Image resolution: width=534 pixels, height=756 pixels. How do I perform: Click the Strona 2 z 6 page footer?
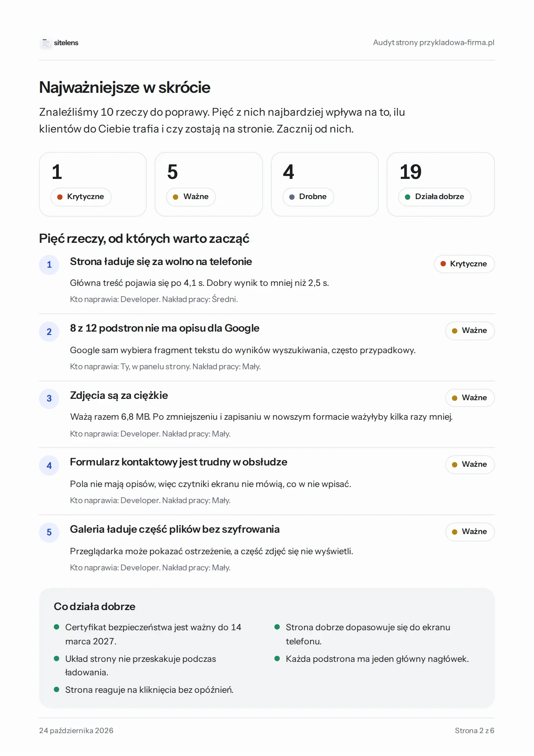[x=474, y=730]
